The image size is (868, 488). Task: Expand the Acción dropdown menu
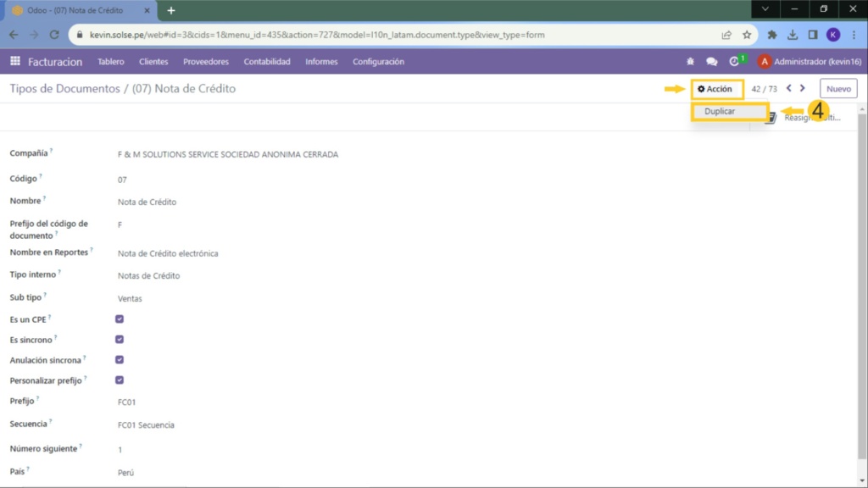[x=715, y=89]
